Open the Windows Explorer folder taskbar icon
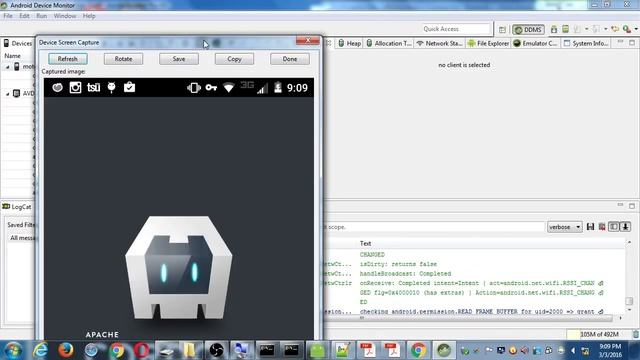 pyautogui.click(x=190, y=350)
